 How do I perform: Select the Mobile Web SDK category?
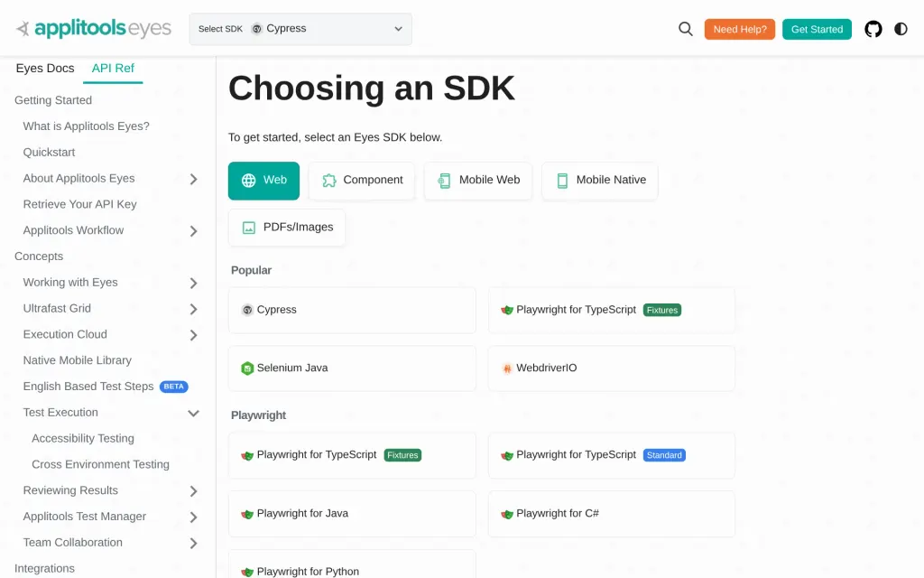(x=478, y=181)
